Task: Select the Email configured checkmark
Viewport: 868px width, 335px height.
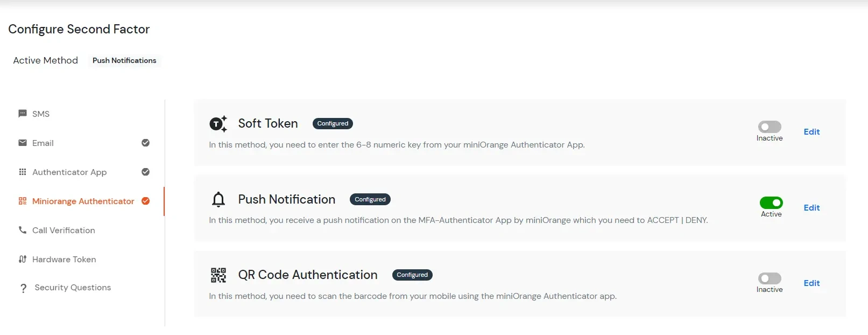Action: click(145, 143)
